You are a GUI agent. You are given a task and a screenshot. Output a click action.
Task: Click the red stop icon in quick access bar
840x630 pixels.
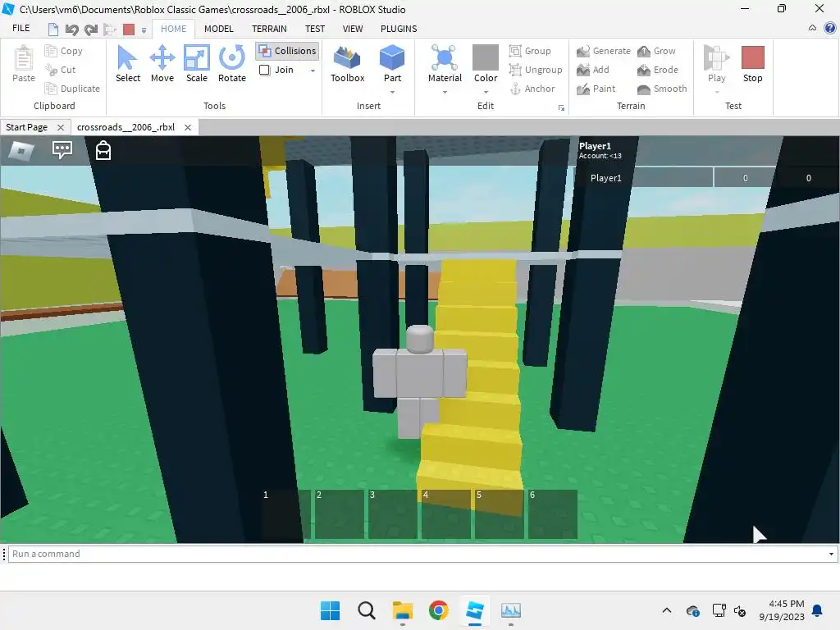(129, 30)
